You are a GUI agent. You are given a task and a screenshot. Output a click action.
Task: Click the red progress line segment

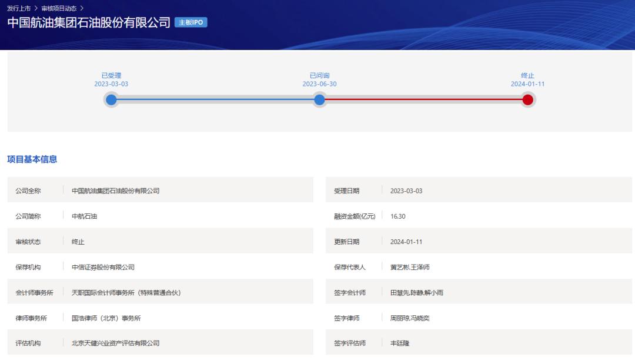[x=423, y=100]
